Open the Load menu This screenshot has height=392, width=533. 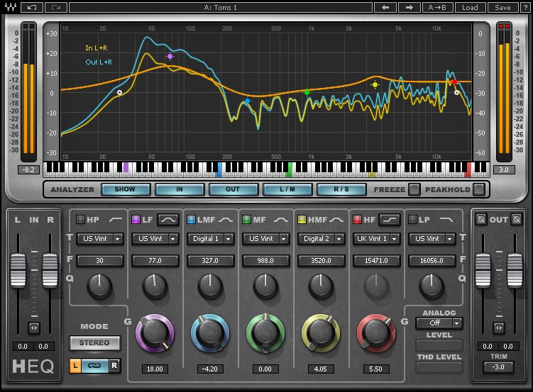click(x=470, y=7)
